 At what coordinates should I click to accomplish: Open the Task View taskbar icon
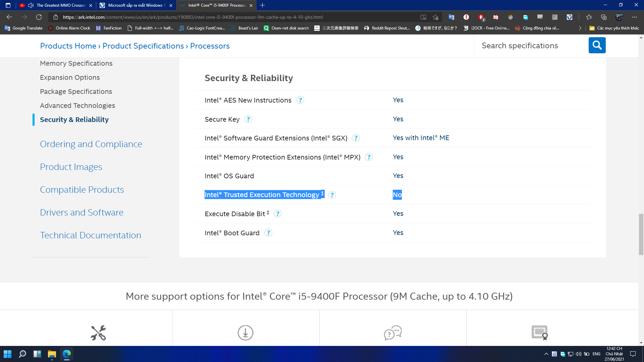tap(37, 354)
